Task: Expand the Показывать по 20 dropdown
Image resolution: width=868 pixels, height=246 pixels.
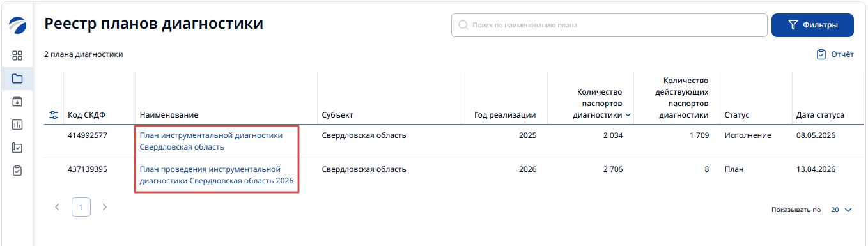Action: click(x=842, y=210)
